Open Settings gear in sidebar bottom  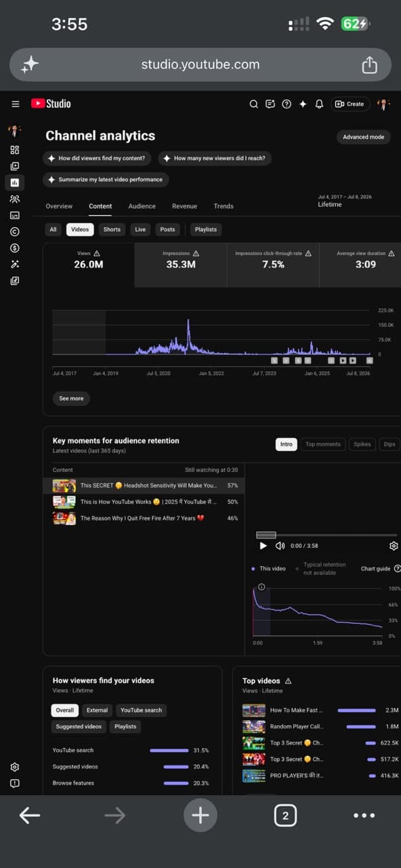[15, 767]
